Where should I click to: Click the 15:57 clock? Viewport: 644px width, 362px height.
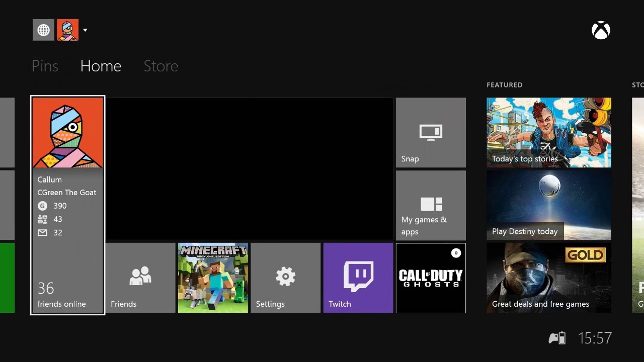click(x=595, y=338)
